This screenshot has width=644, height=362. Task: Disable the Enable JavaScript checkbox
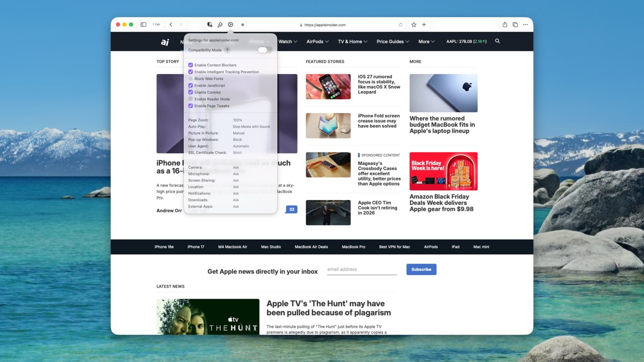[x=191, y=85]
